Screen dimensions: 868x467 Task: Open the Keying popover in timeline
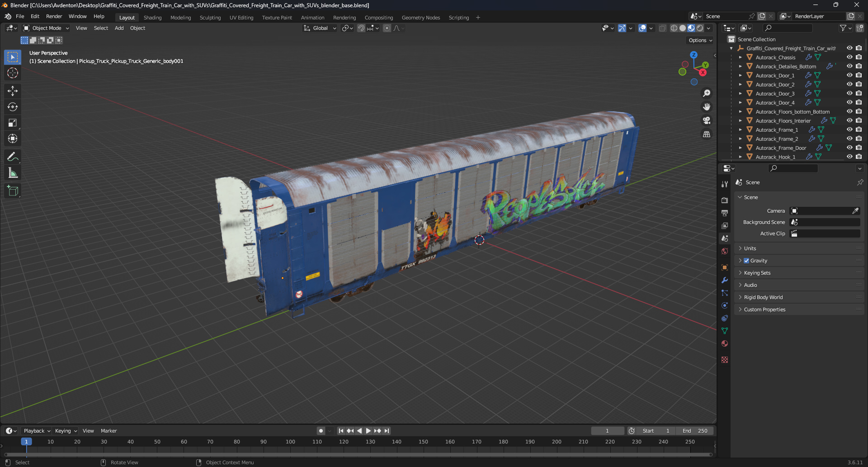(66, 431)
